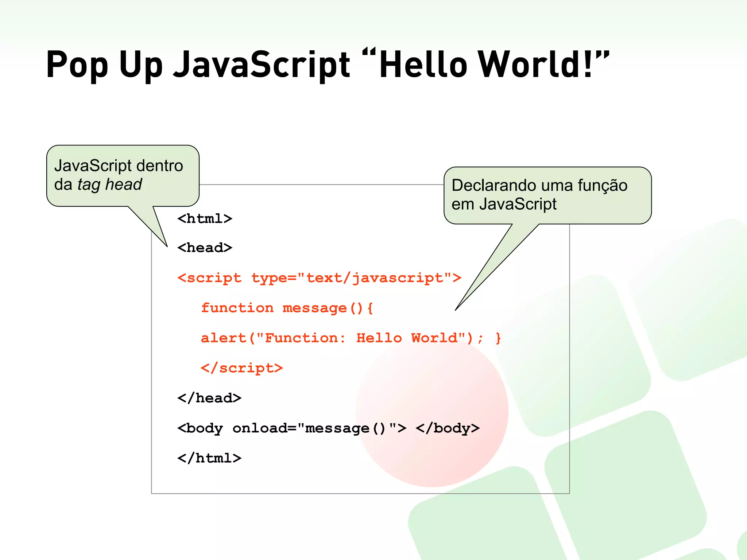Select the closing </html> tag line

coord(209,458)
